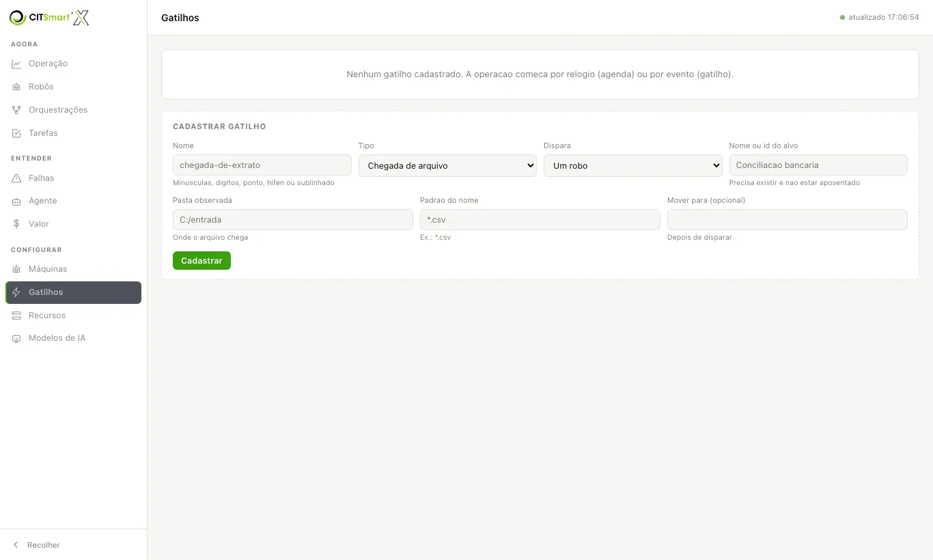Focus the Nome ou id do alvo field

(x=818, y=165)
